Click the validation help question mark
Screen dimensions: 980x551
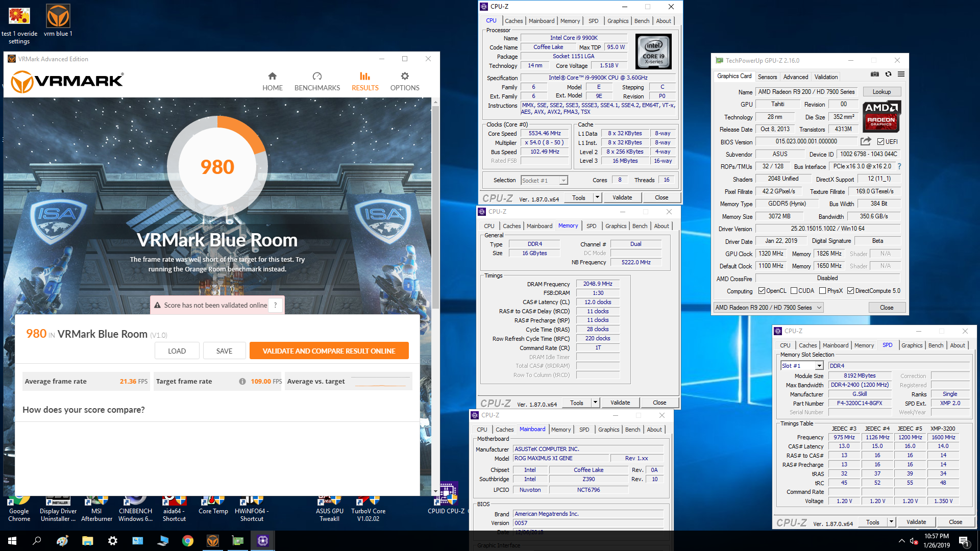point(276,305)
